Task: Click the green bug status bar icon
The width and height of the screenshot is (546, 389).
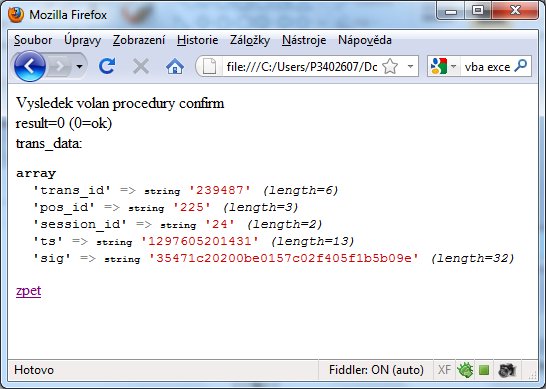Action: point(465,370)
